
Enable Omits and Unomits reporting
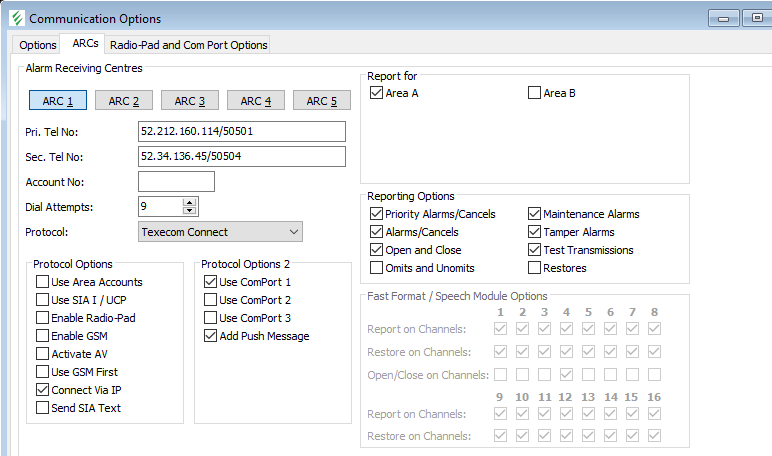point(376,268)
